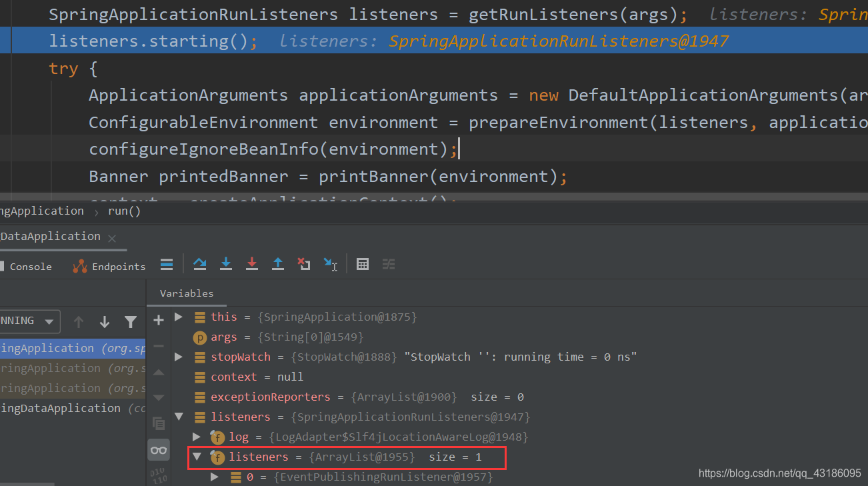The width and height of the screenshot is (868, 486).
Task: Click the next frame down arrow
Action: point(105,322)
